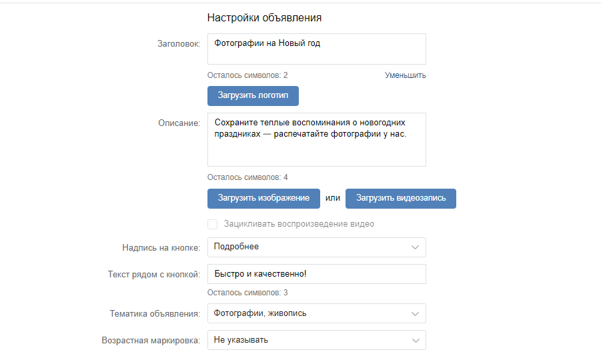
Task: Click the 'Осталось символов: 4' counter
Action: [247, 177]
